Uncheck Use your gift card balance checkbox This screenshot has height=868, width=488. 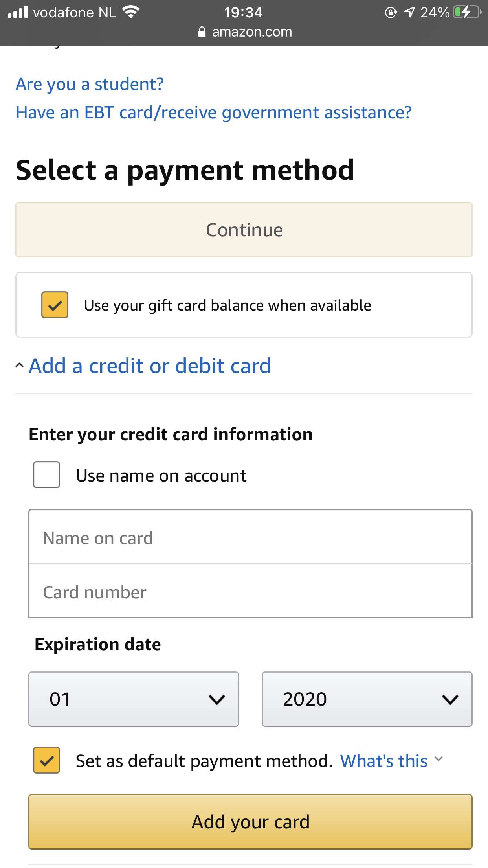coord(55,305)
